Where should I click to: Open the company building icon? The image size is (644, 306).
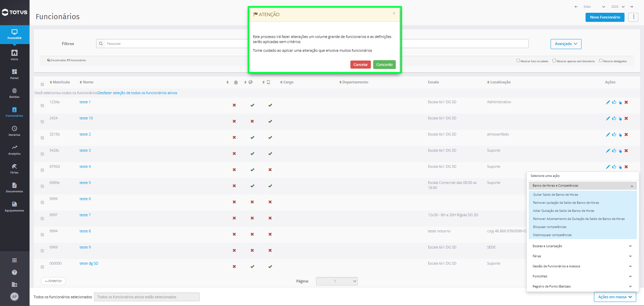(x=14, y=284)
